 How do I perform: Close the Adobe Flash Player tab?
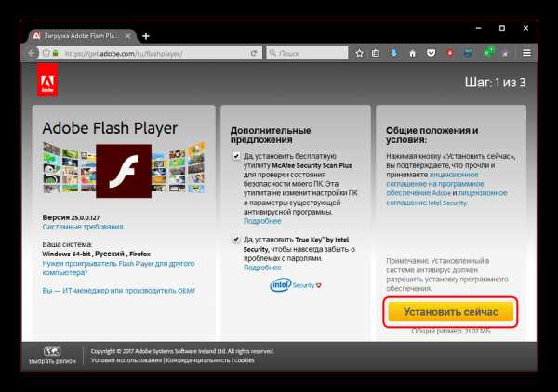coord(128,36)
